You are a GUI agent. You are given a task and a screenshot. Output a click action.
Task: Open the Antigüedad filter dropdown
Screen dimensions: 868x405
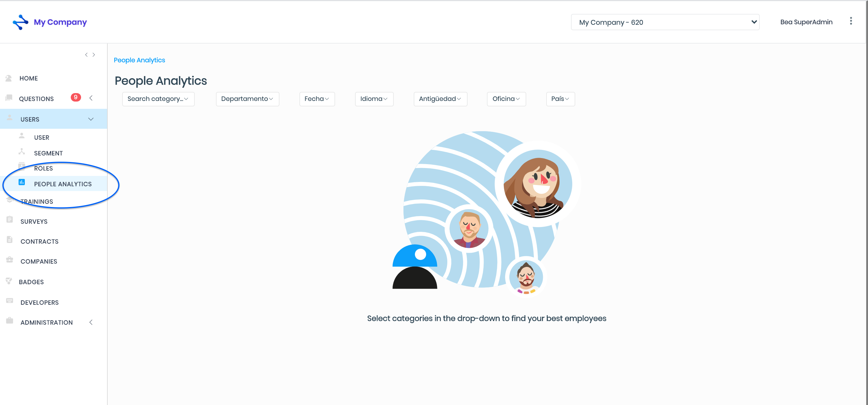440,99
